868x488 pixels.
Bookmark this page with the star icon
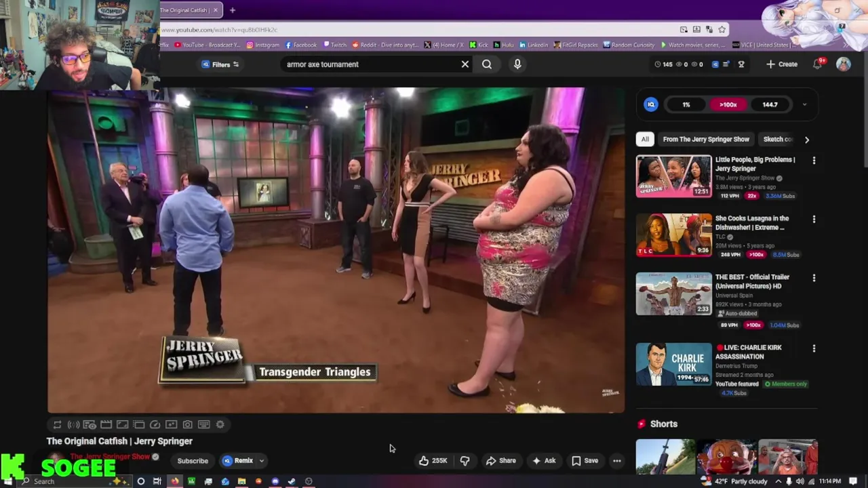[x=722, y=30]
